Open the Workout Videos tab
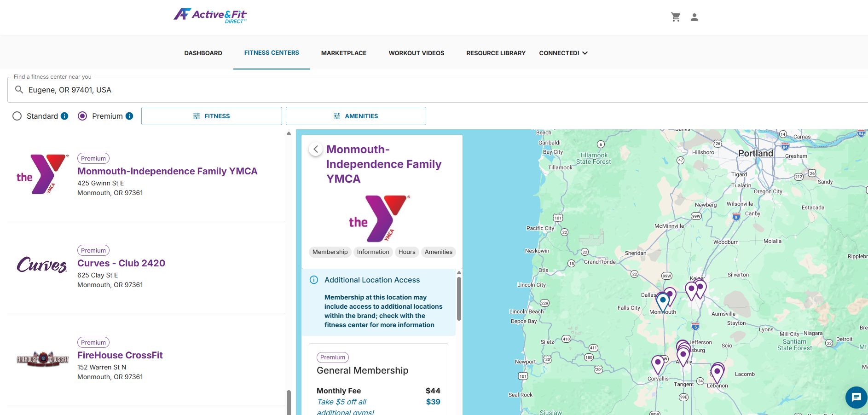The image size is (868, 415). pos(417,53)
